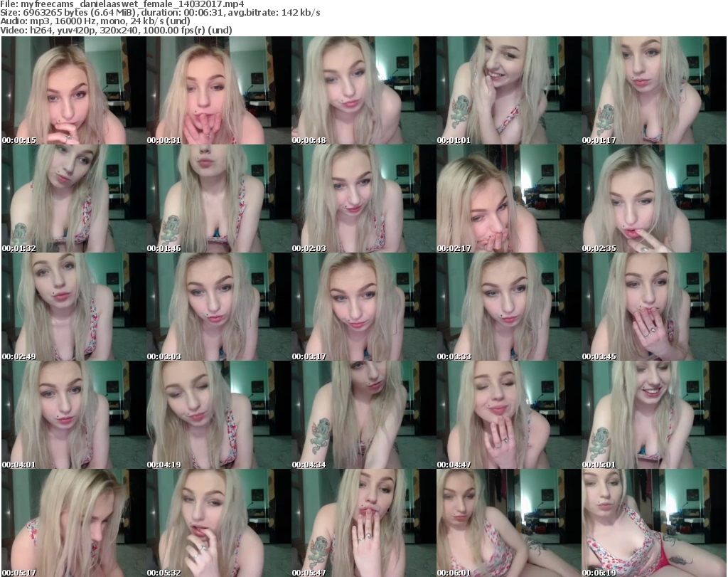Choose the frame stamped 00:04:34
This screenshot has width=728, height=577.
[363, 415]
